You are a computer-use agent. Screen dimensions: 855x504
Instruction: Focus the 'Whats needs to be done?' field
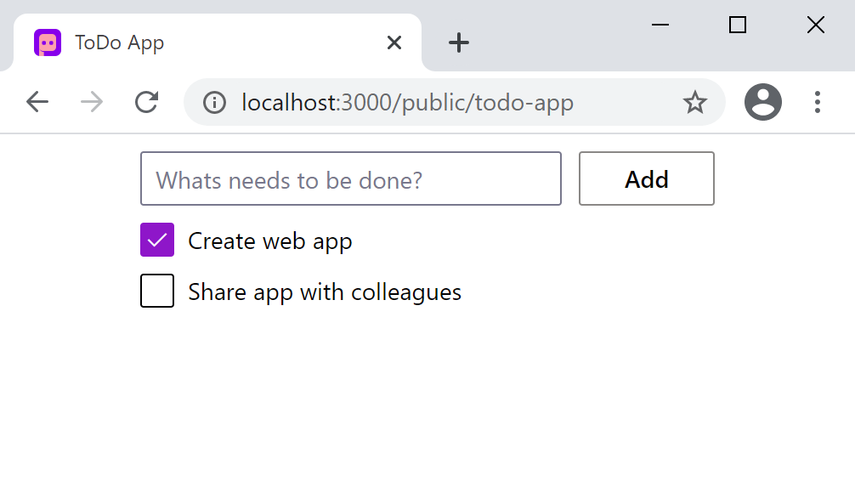(x=350, y=179)
